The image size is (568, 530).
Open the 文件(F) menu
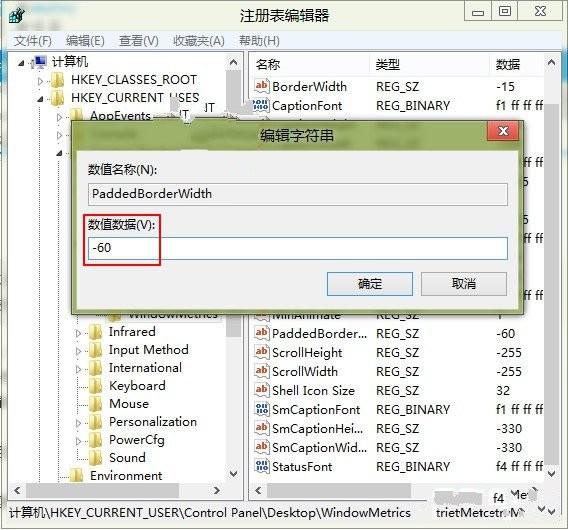click(x=33, y=41)
